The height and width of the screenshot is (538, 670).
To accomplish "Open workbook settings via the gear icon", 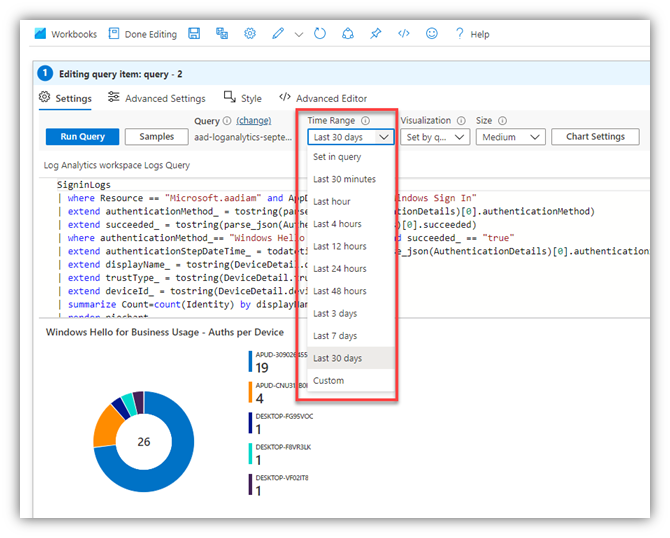I will (x=250, y=33).
